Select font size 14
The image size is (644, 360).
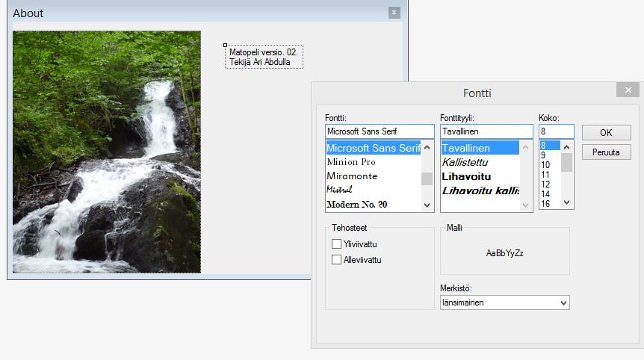coord(550,193)
